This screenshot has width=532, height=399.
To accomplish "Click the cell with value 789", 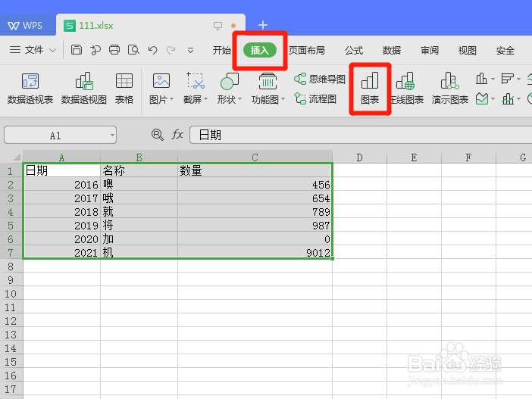I will point(255,211).
